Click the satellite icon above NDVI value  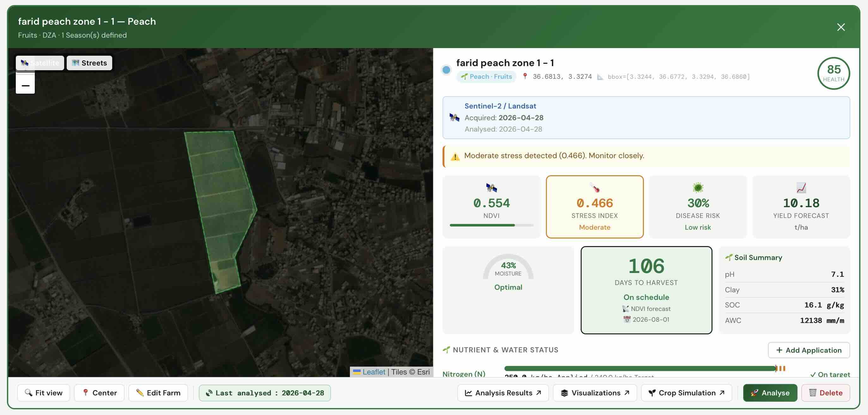(x=491, y=188)
